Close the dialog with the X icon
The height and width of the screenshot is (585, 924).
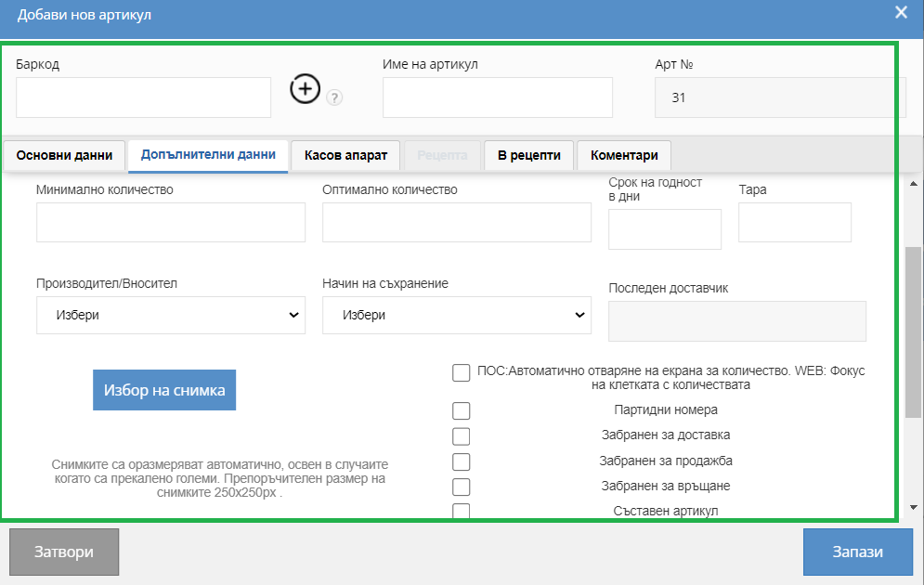pos(901,12)
